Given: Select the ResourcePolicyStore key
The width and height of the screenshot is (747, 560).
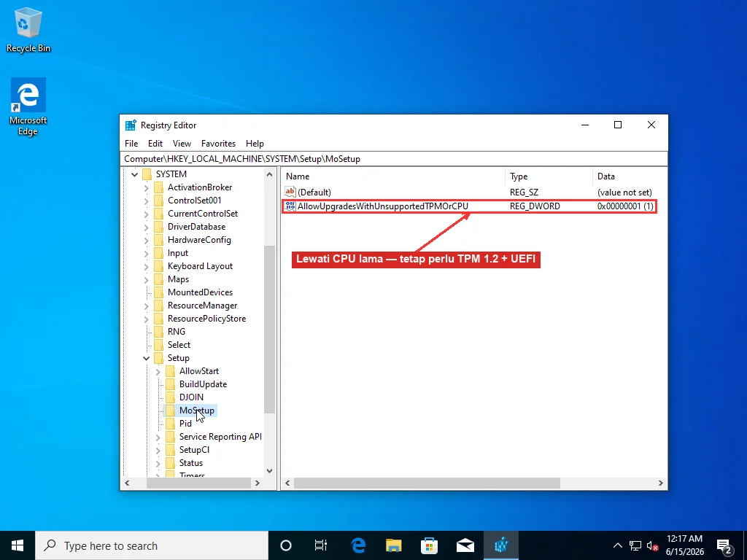Looking at the screenshot, I should point(206,319).
